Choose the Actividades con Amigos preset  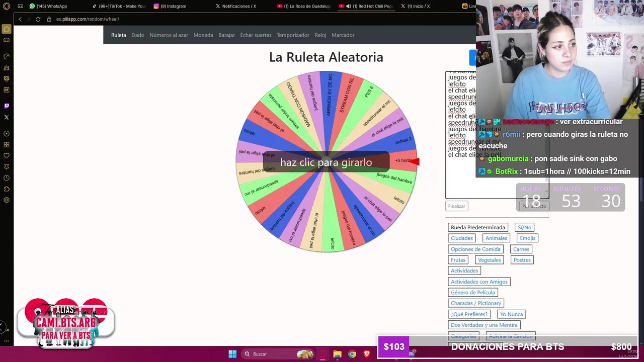pyautogui.click(x=479, y=282)
